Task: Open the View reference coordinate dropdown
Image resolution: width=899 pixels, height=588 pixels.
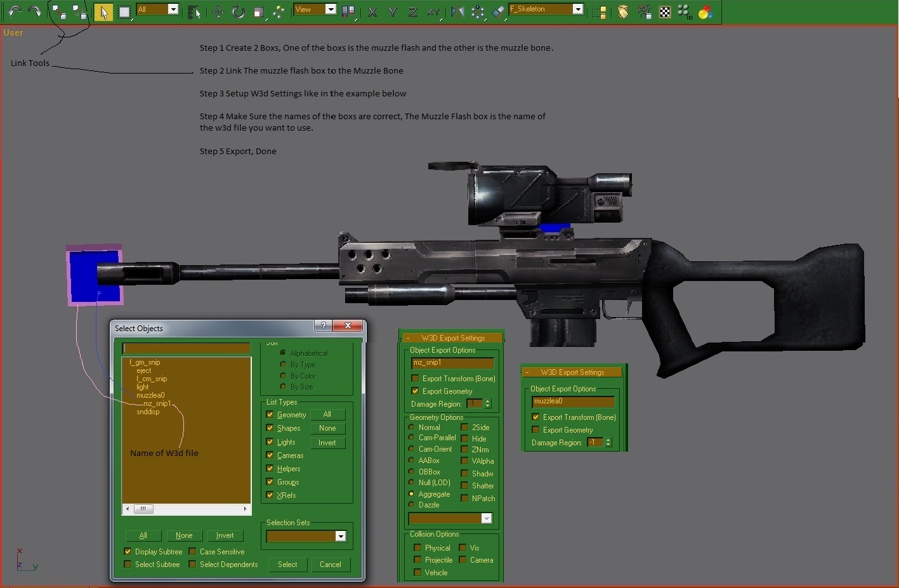Action: pyautogui.click(x=331, y=10)
